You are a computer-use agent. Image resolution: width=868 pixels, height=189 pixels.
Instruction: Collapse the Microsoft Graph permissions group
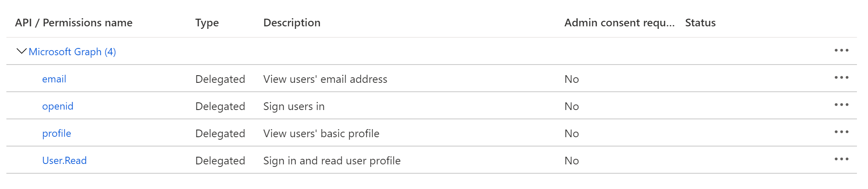coord(21,51)
